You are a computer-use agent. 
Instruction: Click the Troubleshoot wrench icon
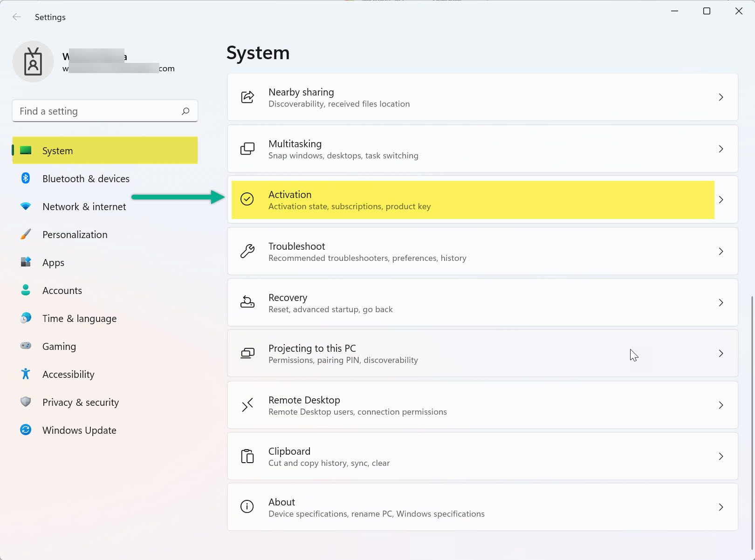click(x=247, y=251)
